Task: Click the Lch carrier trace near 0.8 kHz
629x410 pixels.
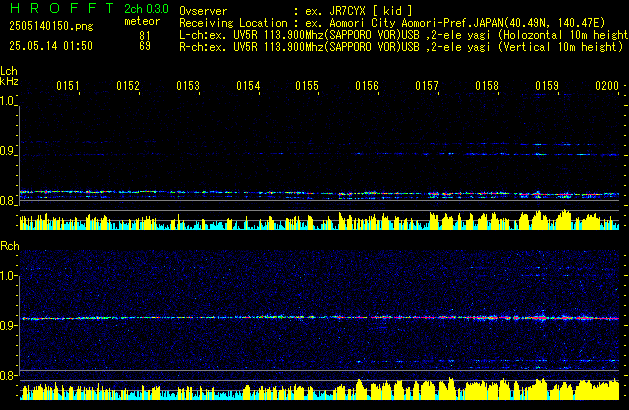Action: coord(319,194)
